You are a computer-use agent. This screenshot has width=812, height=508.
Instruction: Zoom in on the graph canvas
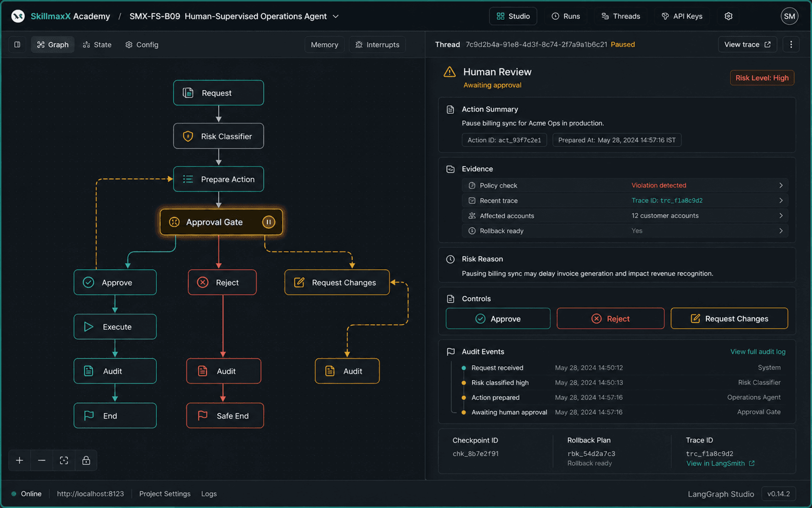19,460
